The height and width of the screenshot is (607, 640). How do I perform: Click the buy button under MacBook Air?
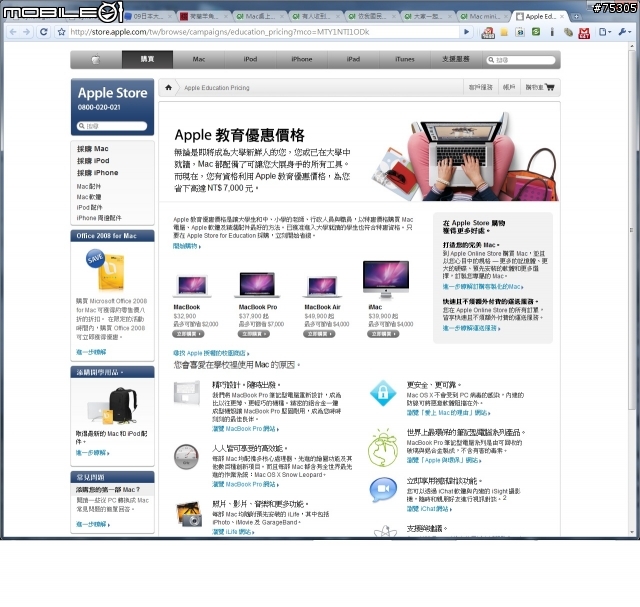tap(319, 334)
